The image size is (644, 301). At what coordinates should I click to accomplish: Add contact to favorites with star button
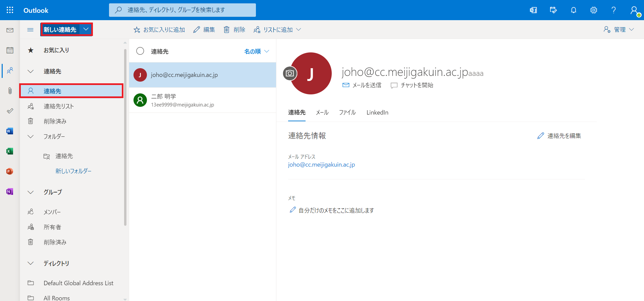click(159, 30)
